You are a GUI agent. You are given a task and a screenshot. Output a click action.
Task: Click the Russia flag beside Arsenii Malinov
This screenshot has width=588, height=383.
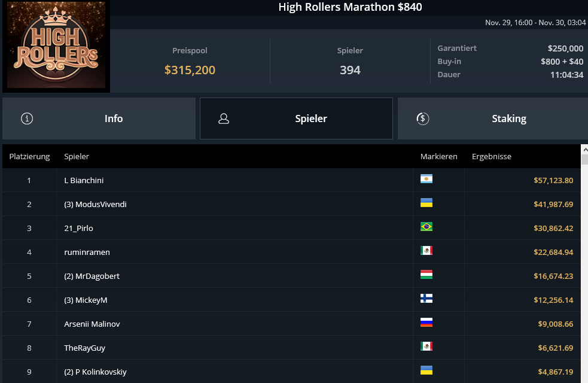tap(426, 323)
